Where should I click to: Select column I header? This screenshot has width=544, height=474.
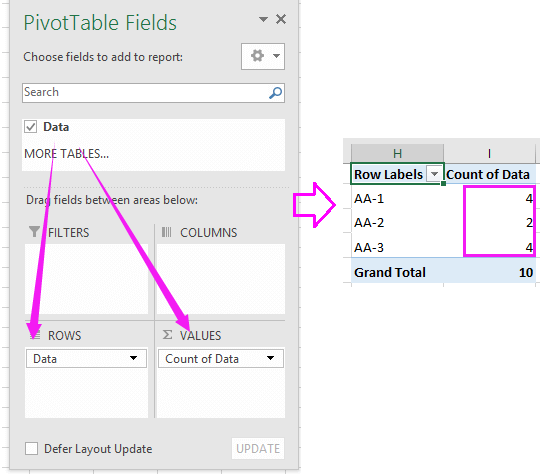click(489, 153)
